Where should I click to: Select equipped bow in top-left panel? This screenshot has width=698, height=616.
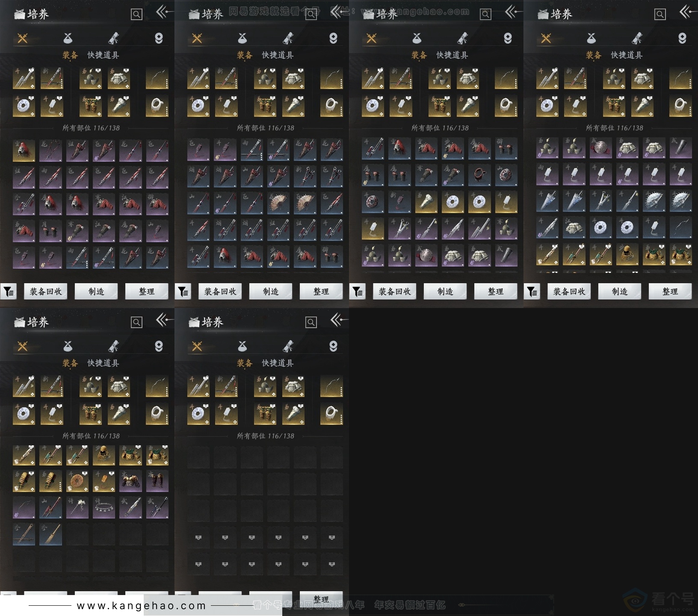point(157,78)
